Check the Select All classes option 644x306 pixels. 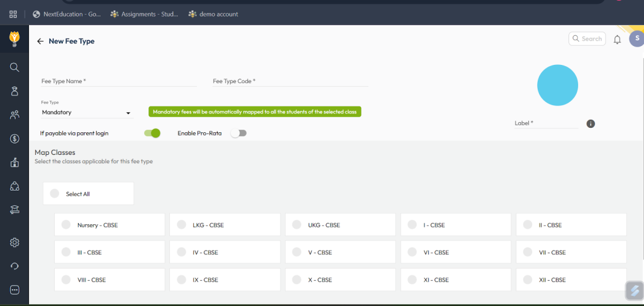click(55, 194)
